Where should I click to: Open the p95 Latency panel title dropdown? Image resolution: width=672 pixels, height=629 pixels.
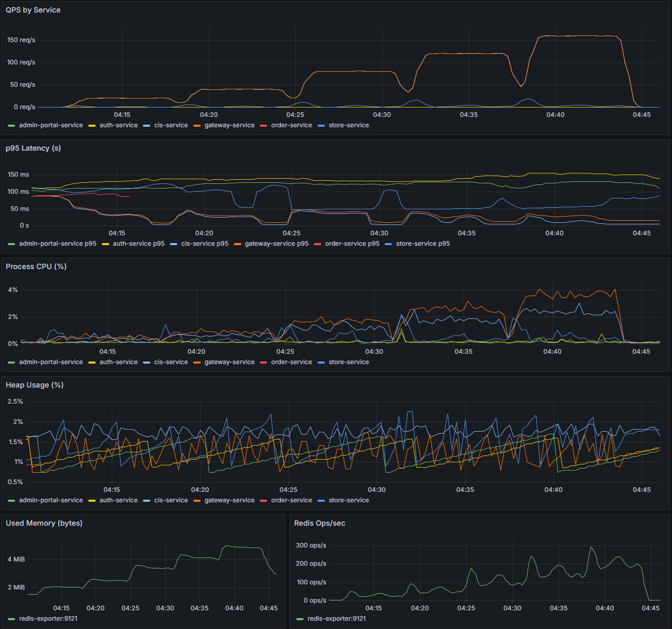(34, 148)
